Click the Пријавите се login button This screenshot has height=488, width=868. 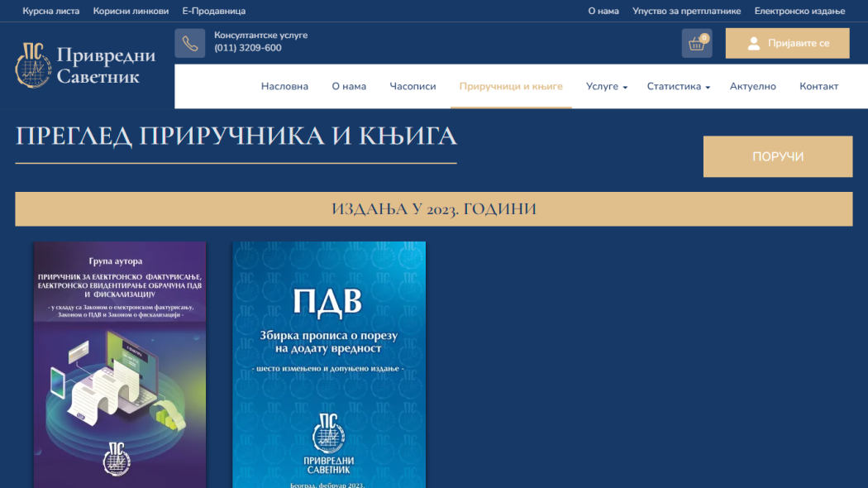[x=787, y=43]
